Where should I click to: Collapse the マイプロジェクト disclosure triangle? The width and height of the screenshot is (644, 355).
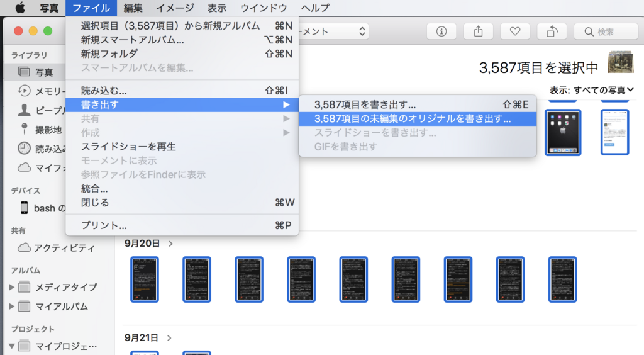[x=11, y=346]
